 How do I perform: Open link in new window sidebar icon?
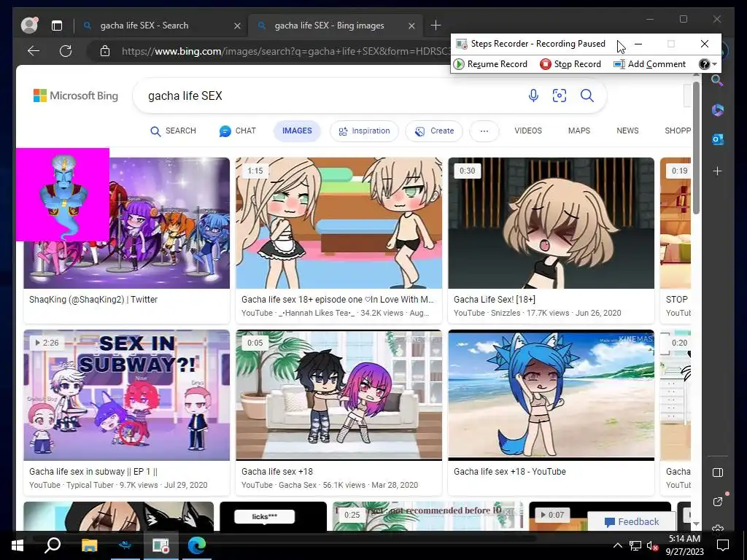718,502
